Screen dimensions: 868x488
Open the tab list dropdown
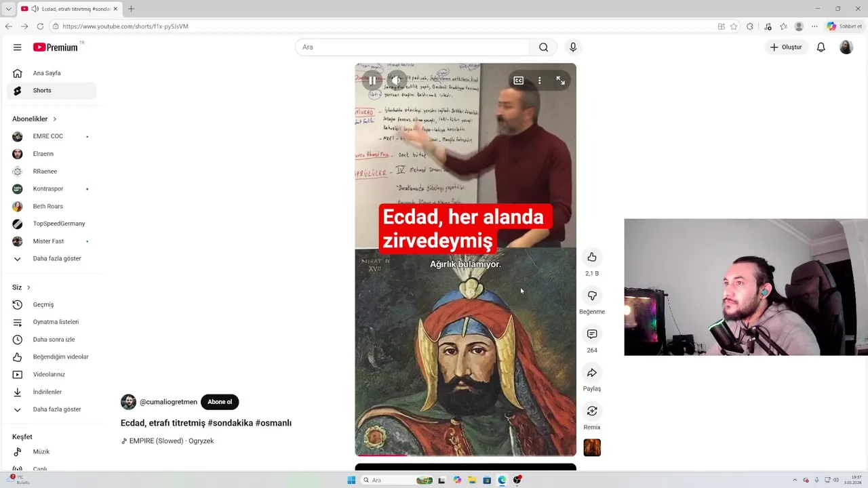[x=8, y=9]
